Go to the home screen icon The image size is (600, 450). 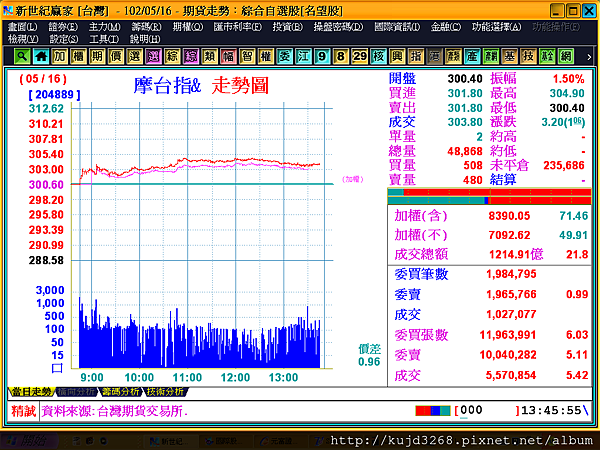click(41, 57)
